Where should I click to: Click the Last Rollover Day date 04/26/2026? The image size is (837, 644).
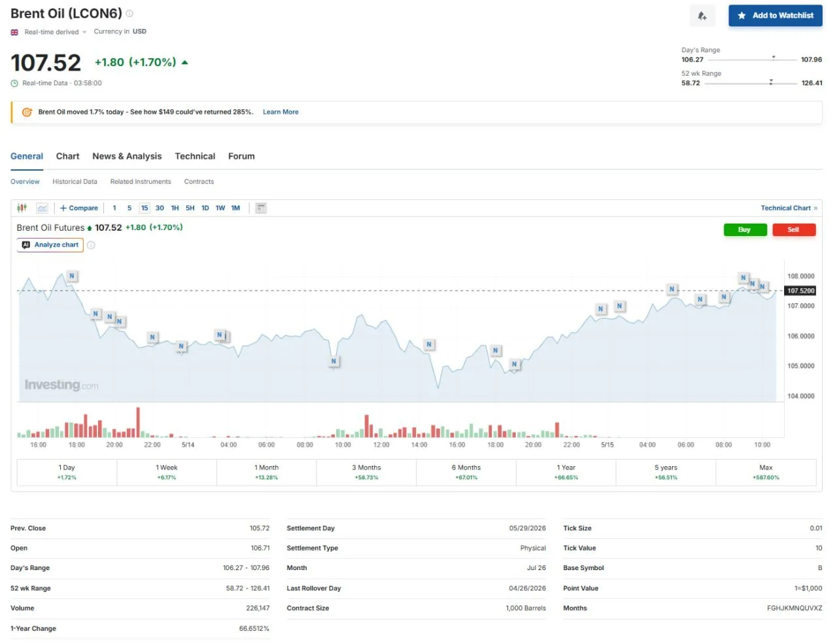528,588
